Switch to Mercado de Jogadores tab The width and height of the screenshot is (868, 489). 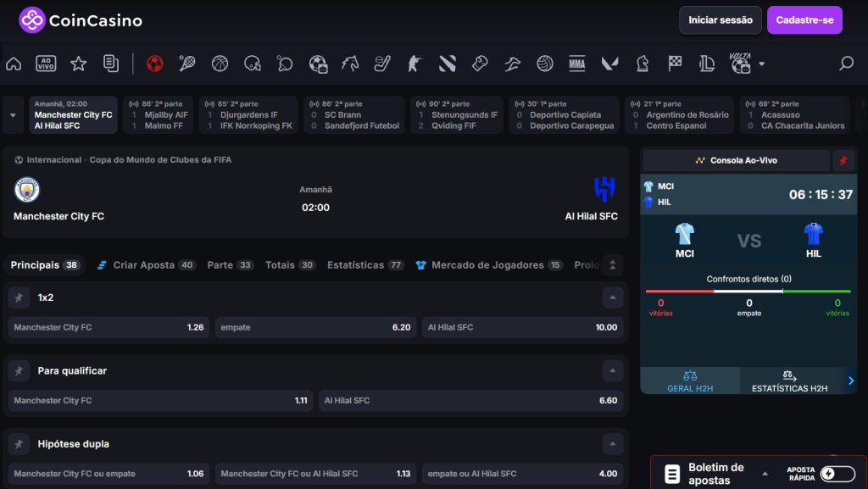(489, 265)
